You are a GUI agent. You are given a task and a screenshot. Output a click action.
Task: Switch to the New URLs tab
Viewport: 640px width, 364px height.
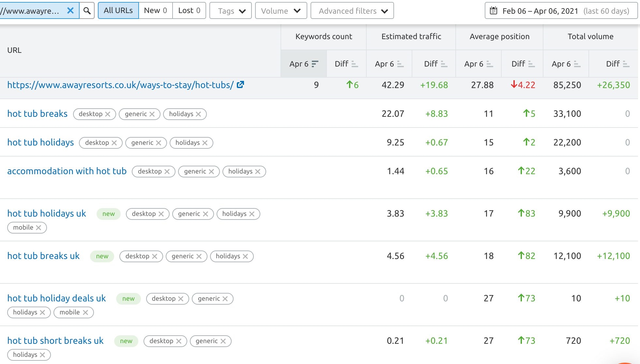pyautogui.click(x=156, y=10)
